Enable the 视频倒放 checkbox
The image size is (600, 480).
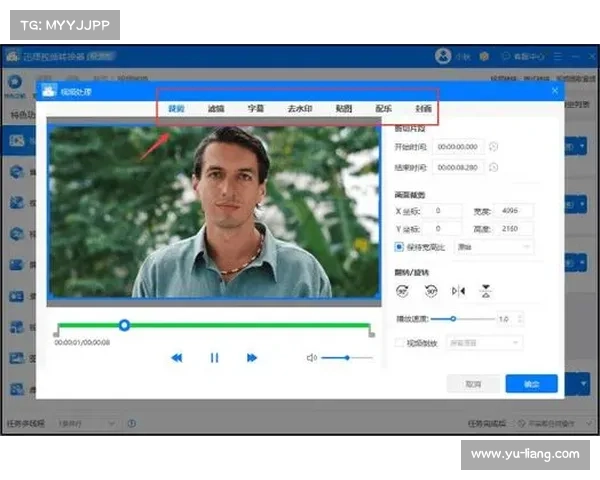[399, 343]
